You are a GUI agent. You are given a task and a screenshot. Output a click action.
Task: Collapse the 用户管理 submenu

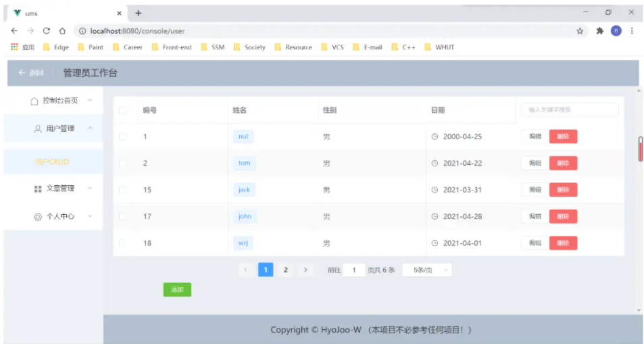[90, 128]
